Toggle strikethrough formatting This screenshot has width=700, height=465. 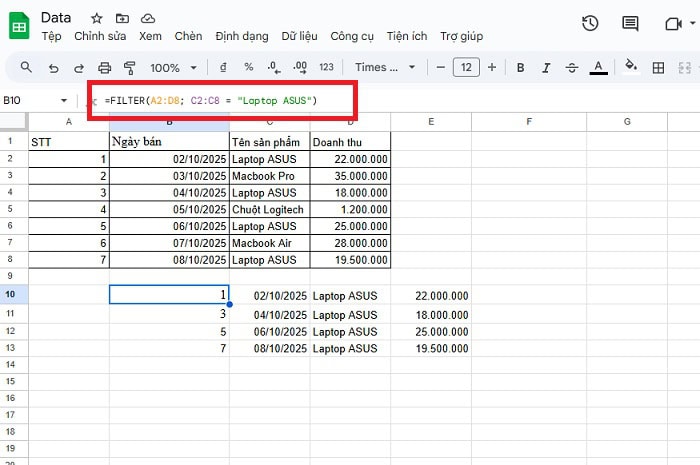[x=572, y=67]
